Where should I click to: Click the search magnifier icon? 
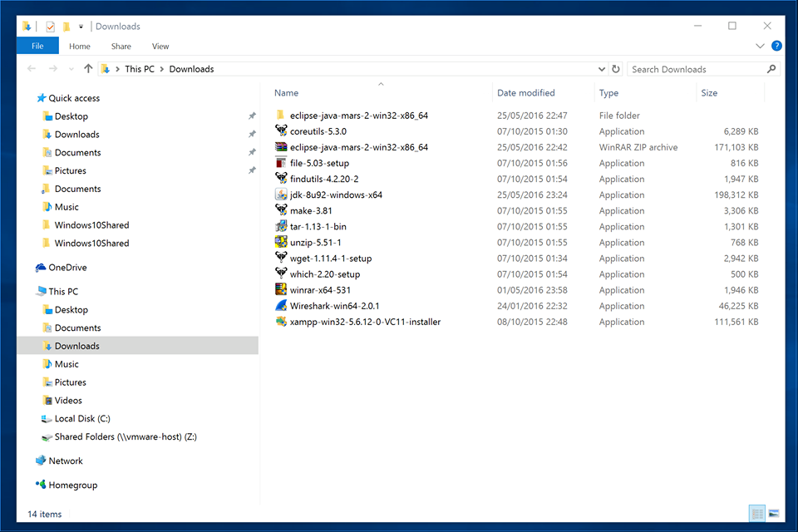click(x=771, y=69)
